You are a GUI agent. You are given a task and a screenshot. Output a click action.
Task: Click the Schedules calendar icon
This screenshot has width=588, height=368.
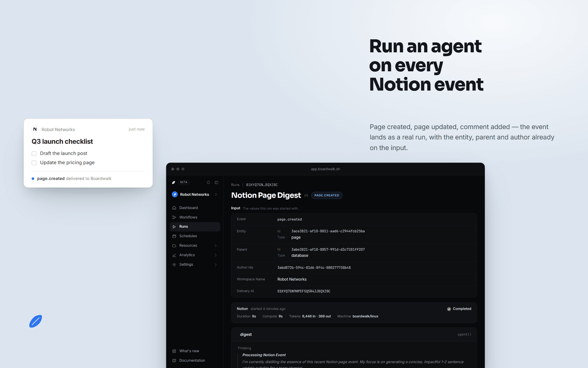[174, 236]
